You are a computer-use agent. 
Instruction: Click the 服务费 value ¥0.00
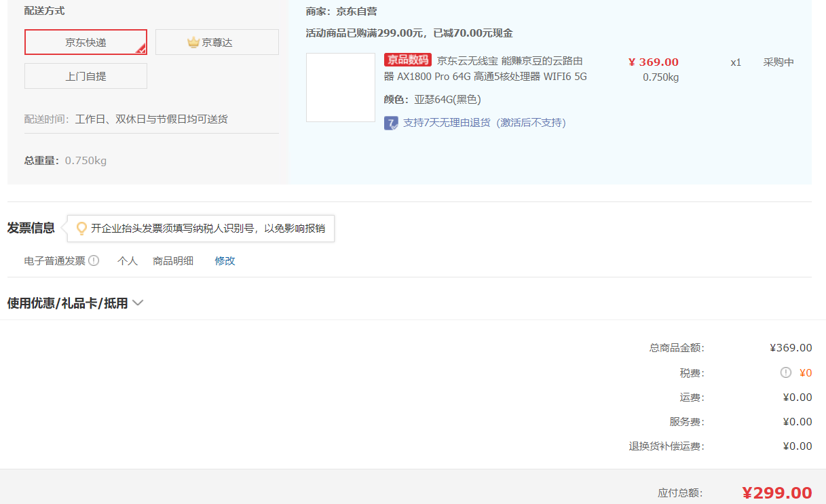(x=797, y=422)
